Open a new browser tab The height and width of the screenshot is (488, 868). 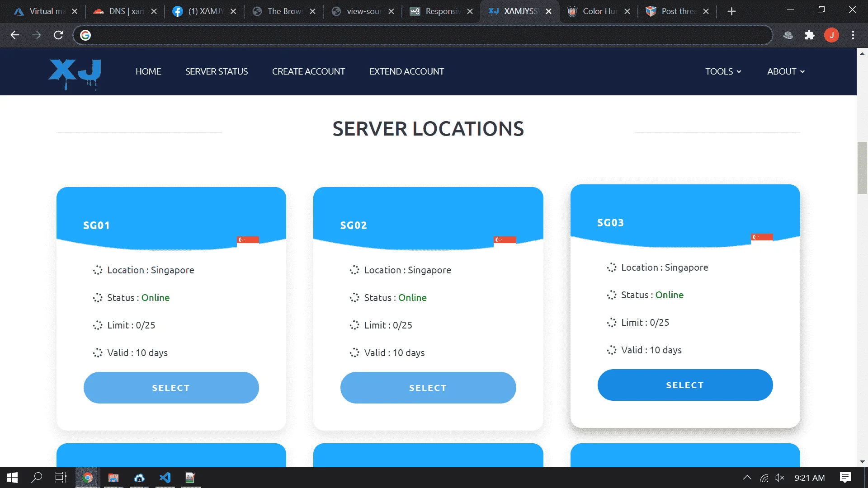731,11
